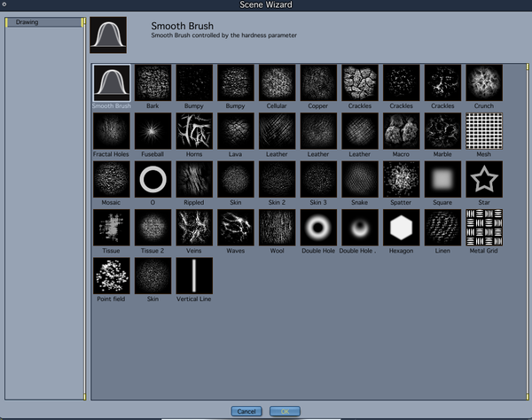Choose the Fractal Holes brush
This screenshot has height=420, width=532.
click(112, 131)
